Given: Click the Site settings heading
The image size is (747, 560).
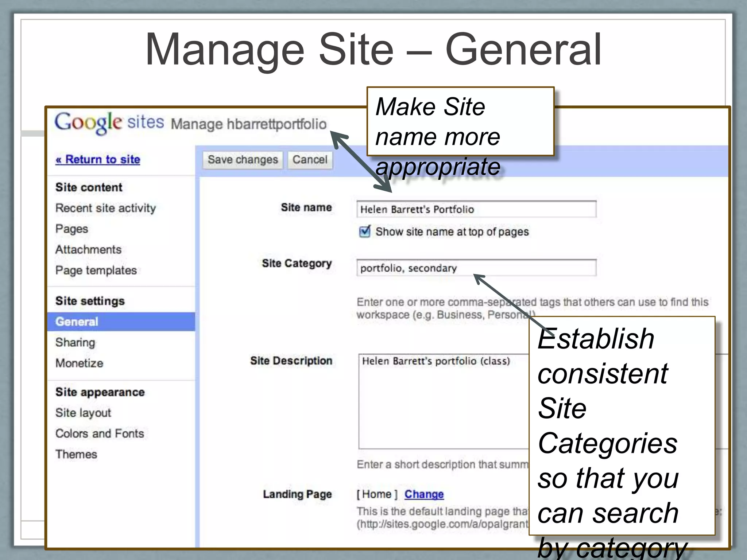Looking at the screenshot, I should click(x=90, y=301).
